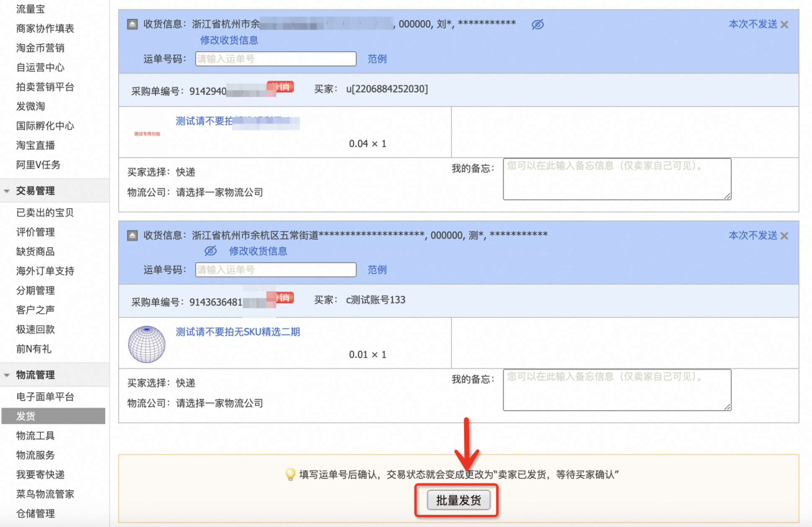Open 范例 link in the second order
The height and width of the screenshot is (527, 812).
tap(377, 270)
